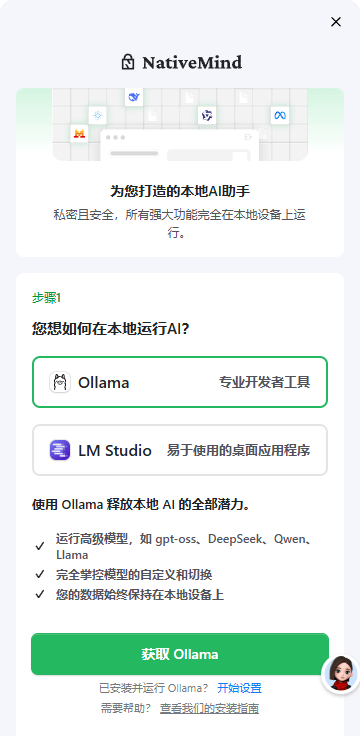
Task: Click the Meta logo icon in banner
Action: pos(280,115)
